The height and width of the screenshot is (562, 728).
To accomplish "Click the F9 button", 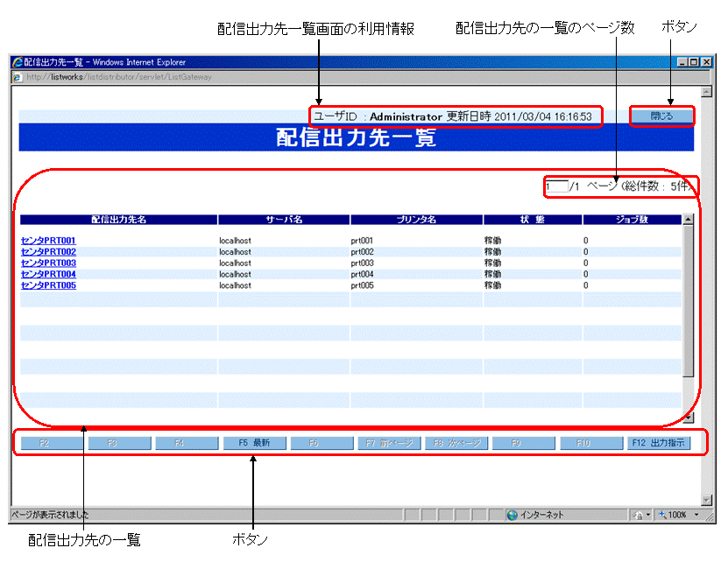I will tap(524, 443).
